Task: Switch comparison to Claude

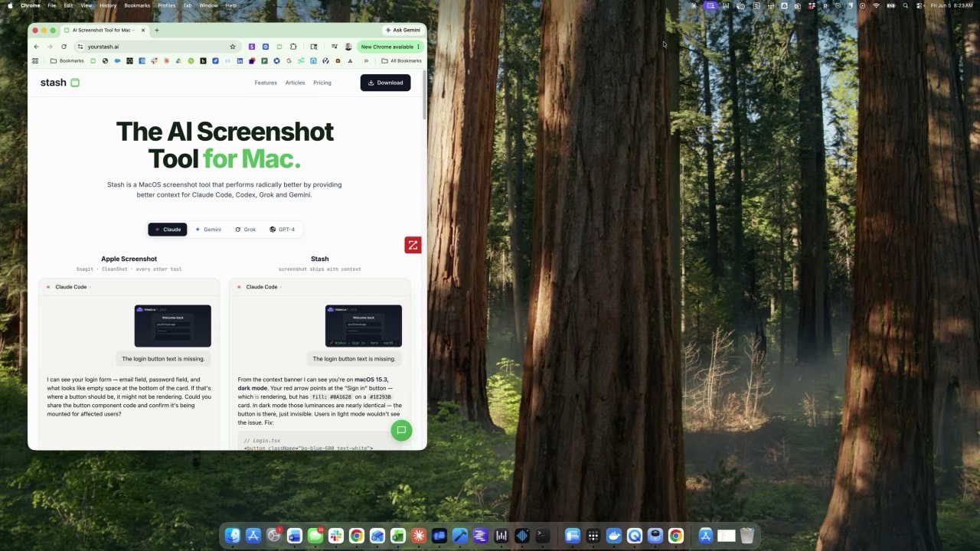Action: (x=168, y=230)
